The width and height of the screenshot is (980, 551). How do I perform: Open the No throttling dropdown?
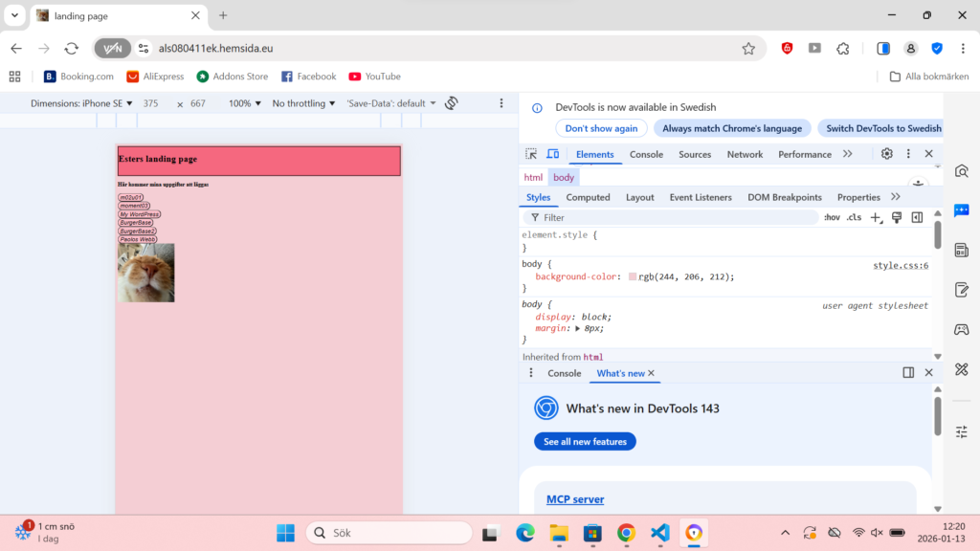(303, 103)
